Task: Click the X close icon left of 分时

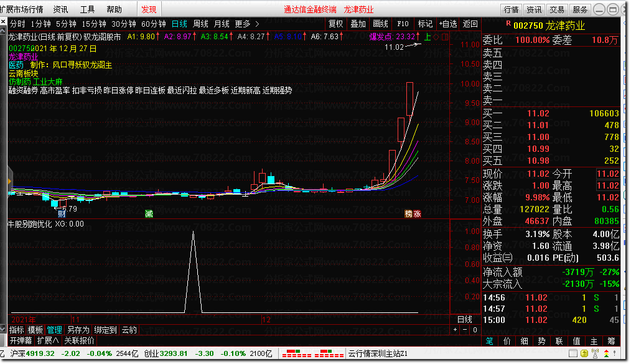Action: click(x=3, y=22)
